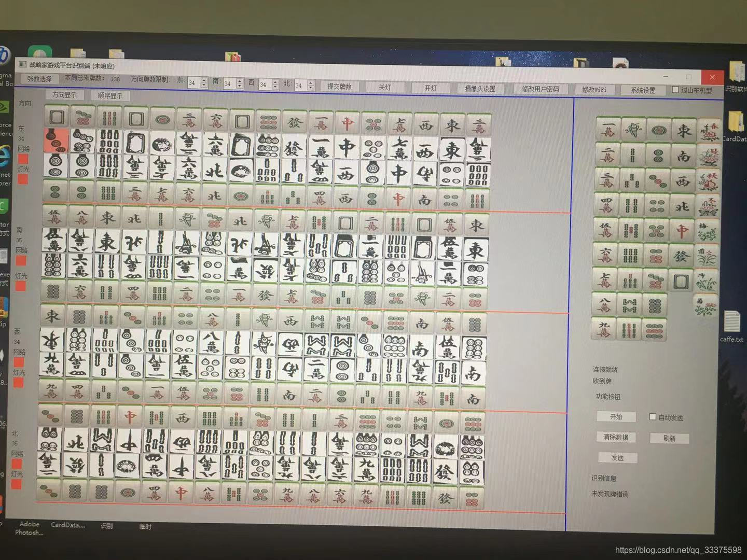Pick the 六萬 tile in the right palette

coord(604,255)
